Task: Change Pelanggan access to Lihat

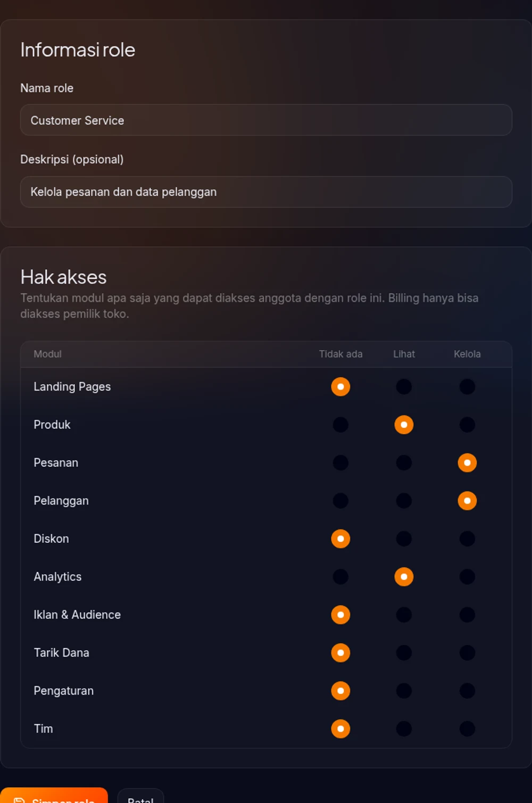Action: 404,501
